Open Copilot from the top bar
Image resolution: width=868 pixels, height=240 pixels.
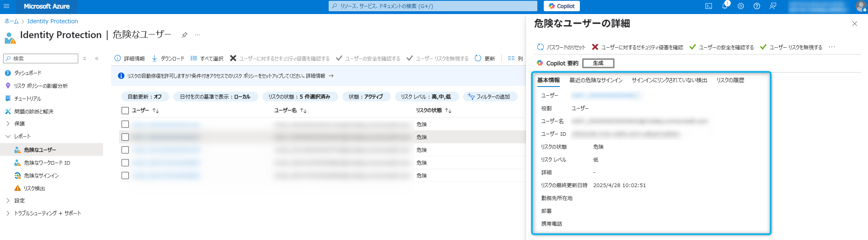561,6
